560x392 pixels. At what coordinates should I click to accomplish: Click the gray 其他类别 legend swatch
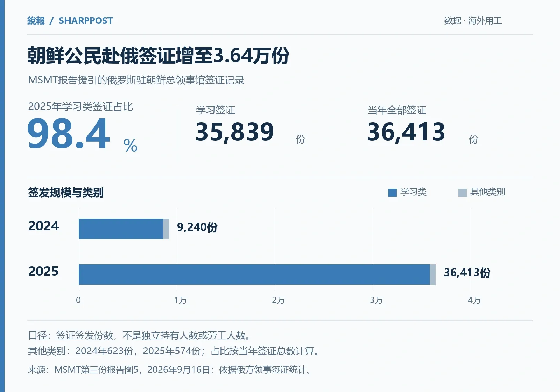[462, 192]
